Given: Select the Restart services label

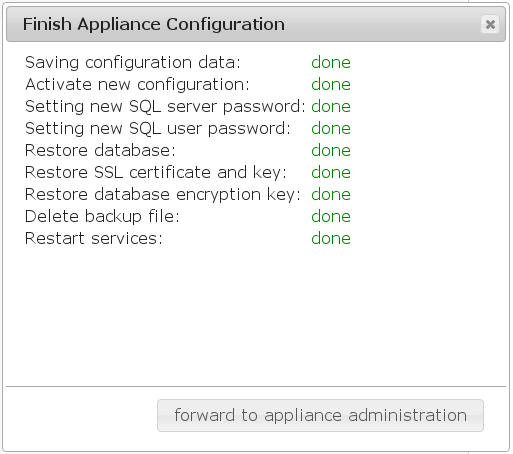Looking at the screenshot, I should click(94, 238).
